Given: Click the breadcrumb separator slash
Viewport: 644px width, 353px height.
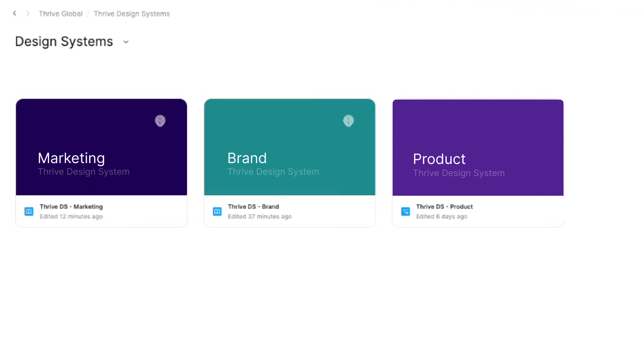Looking at the screenshot, I should [88, 13].
